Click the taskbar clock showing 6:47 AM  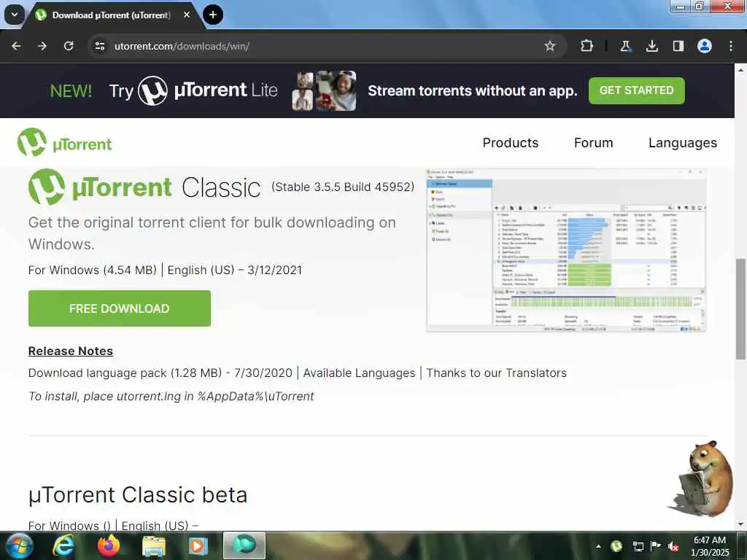click(710, 546)
